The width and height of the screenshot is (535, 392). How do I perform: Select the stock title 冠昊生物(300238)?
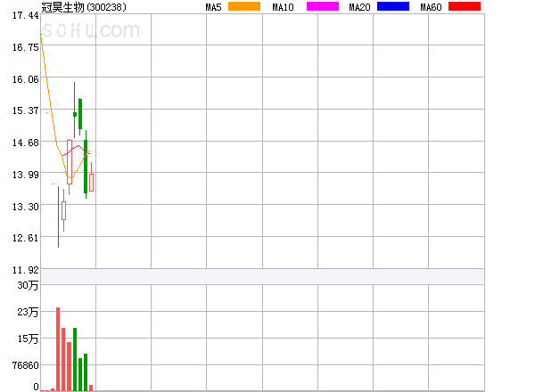(84, 7)
